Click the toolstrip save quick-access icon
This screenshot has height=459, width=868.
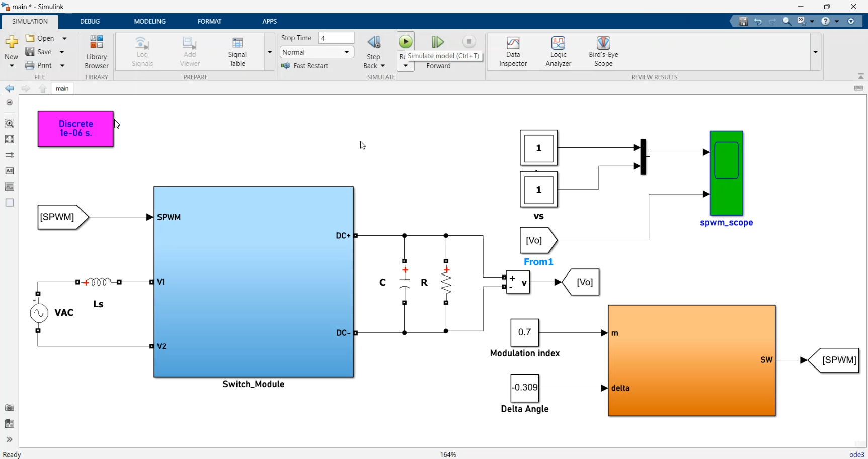point(743,21)
